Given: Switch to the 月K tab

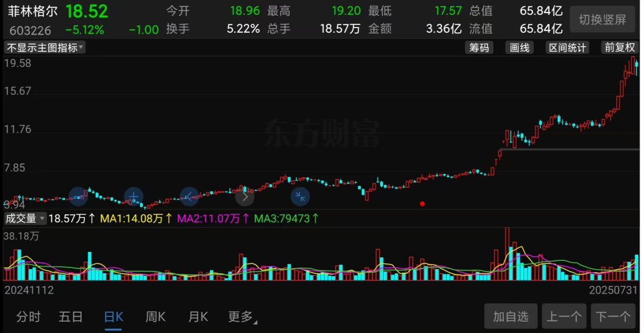Looking at the screenshot, I should coord(198,316).
